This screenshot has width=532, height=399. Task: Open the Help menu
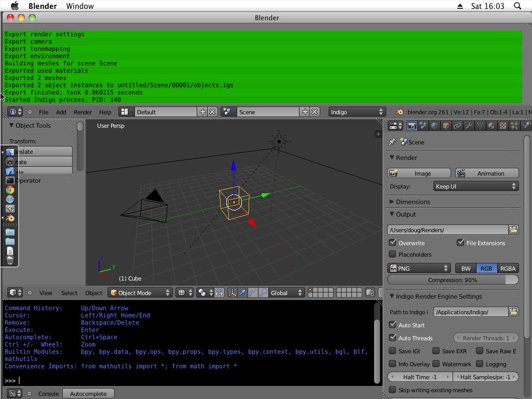click(105, 112)
